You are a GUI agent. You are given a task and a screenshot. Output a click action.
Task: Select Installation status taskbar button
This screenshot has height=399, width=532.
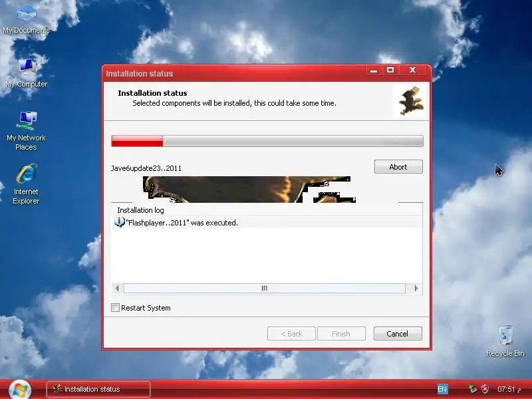[98, 389]
